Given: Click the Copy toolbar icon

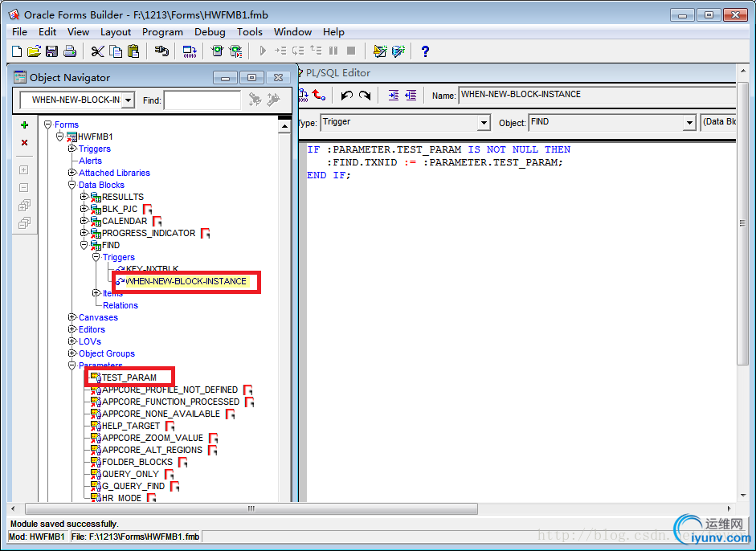Looking at the screenshot, I should pyautogui.click(x=116, y=51).
